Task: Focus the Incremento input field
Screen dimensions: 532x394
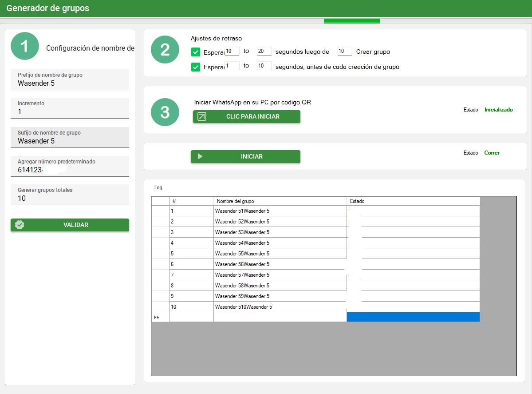Action: pyautogui.click(x=70, y=112)
